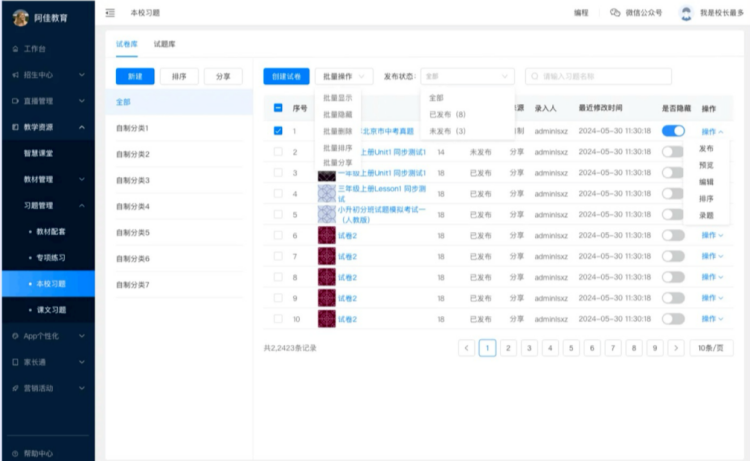Choose 发布 in row action menu

coord(706,149)
